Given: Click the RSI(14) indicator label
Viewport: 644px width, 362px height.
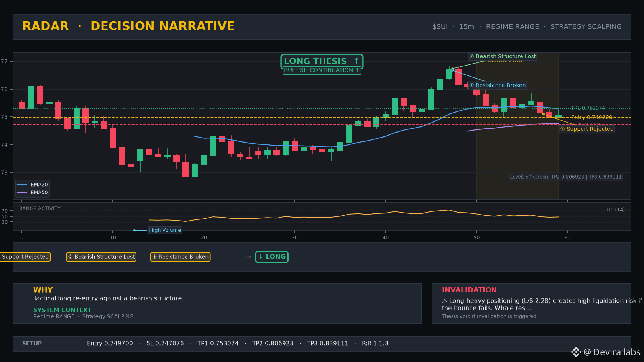Looking at the screenshot, I should click(616, 210).
